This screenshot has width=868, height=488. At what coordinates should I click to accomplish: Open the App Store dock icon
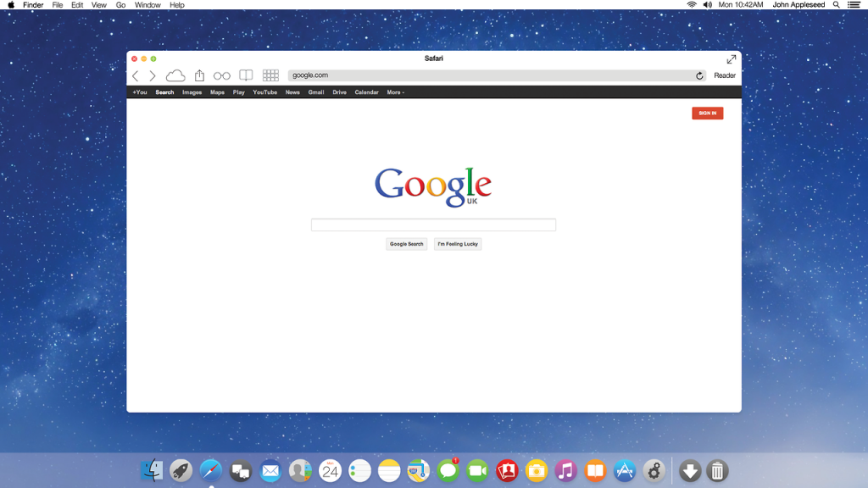(625, 470)
